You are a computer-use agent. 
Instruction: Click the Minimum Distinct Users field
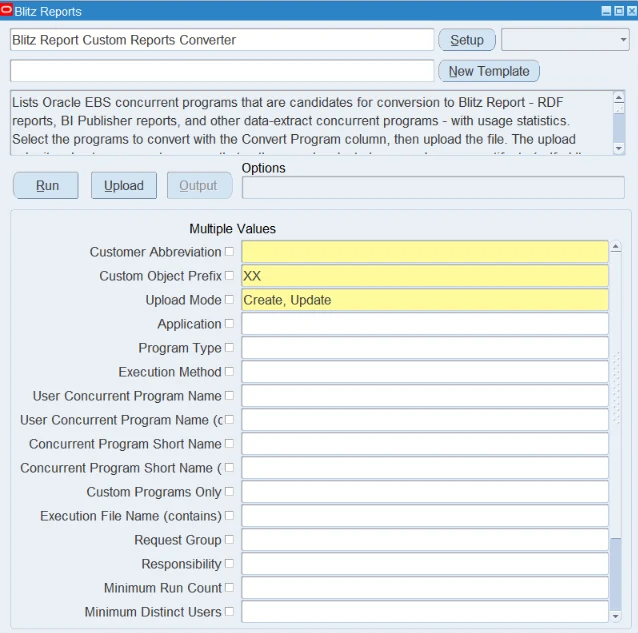click(425, 611)
